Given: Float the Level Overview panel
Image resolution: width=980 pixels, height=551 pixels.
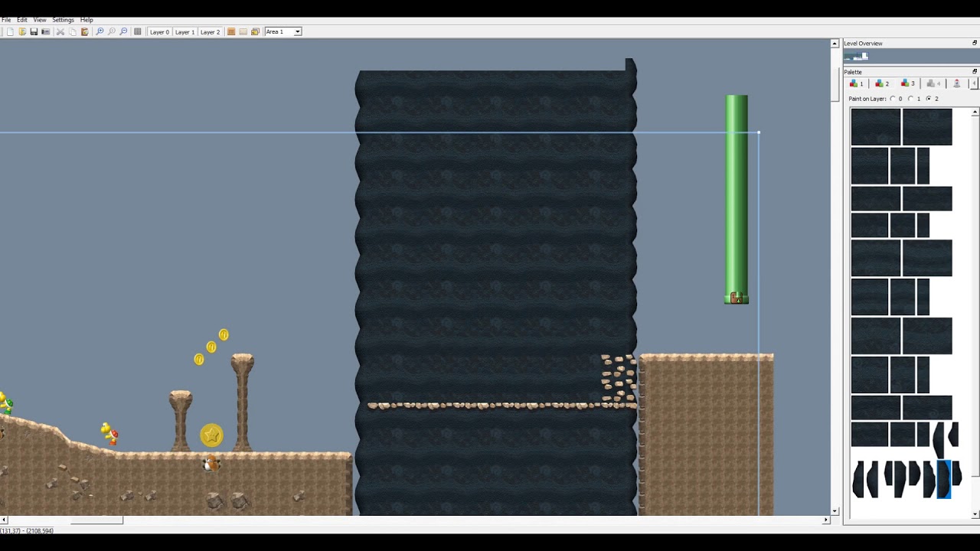Looking at the screenshot, I should click(975, 43).
